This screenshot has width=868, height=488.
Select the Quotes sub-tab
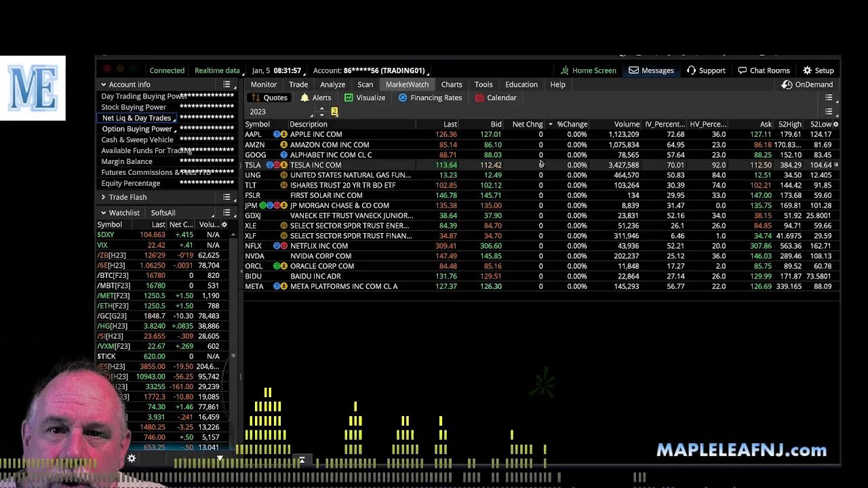(x=269, y=98)
